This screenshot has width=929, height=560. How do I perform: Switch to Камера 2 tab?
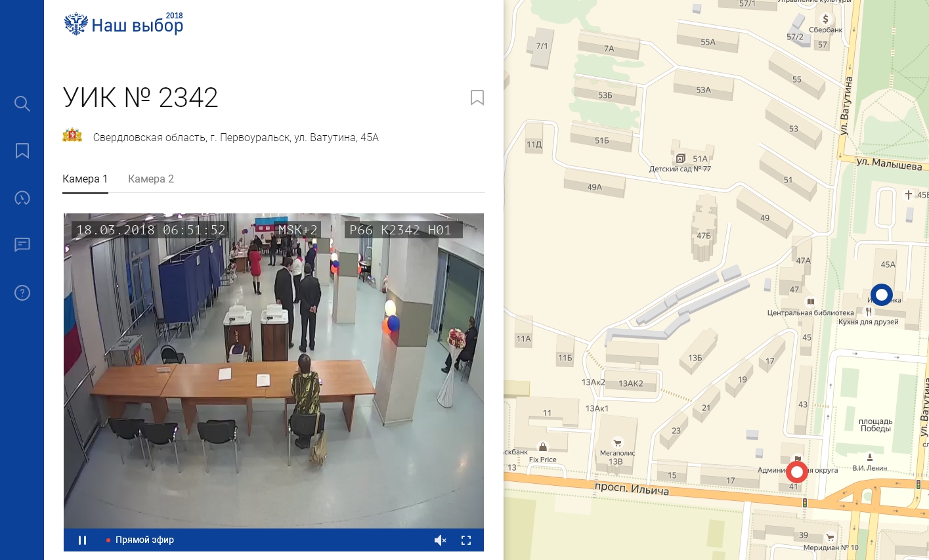point(151,179)
